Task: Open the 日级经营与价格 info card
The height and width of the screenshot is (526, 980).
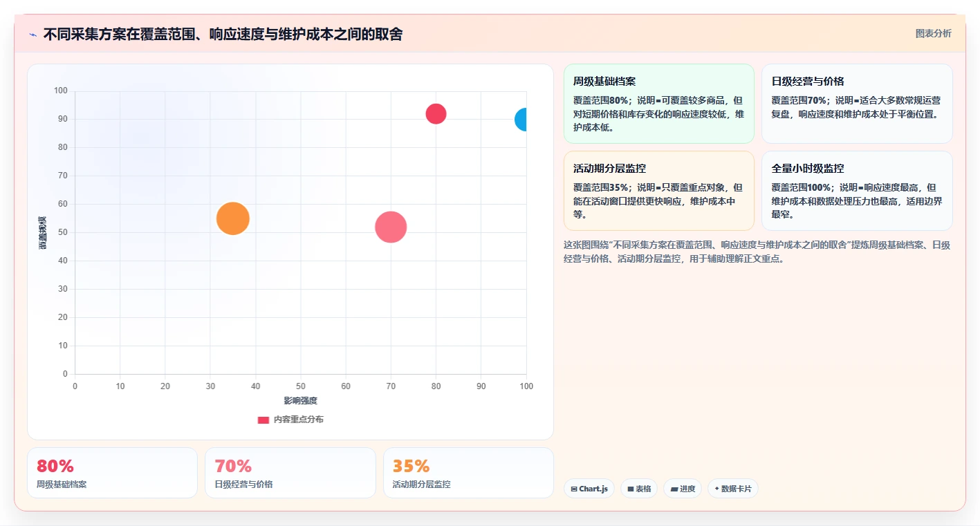Action: [857, 104]
